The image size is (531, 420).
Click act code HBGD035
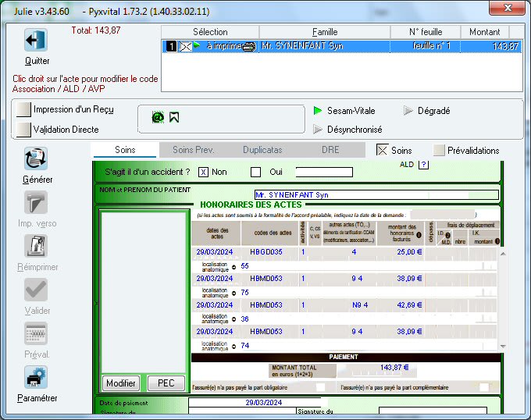[266, 252]
